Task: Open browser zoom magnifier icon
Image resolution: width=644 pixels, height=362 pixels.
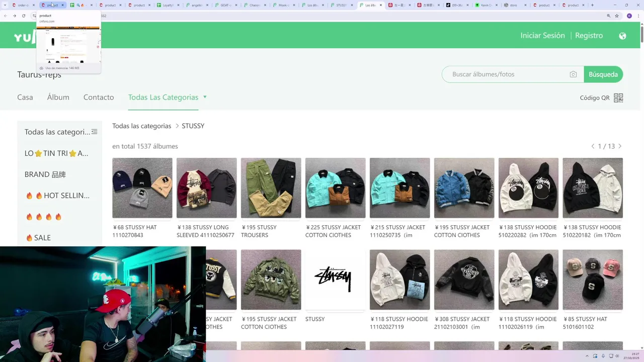Action: [x=608, y=16]
